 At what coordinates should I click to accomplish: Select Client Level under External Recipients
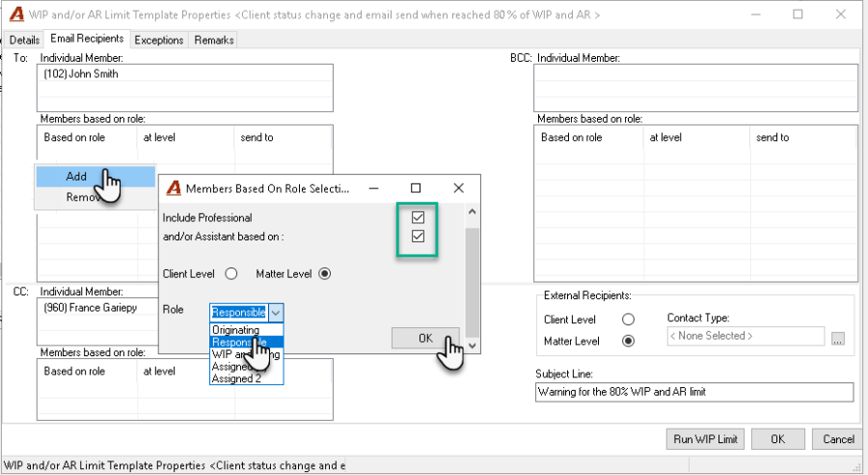(628, 320)
